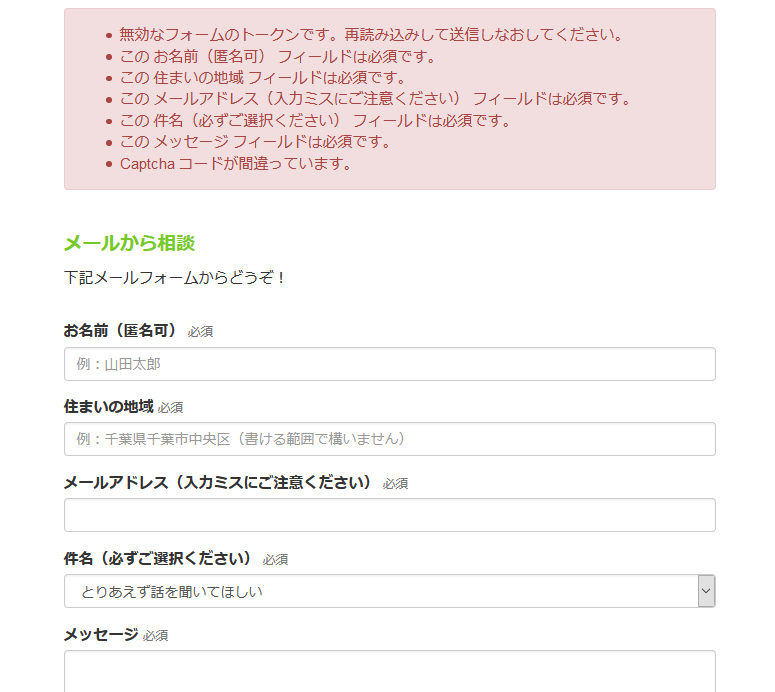The width and height of the screenshot is (775, 692).
Task: Click the 住まいの地域 required-field error line
Action: pos(263,78)
